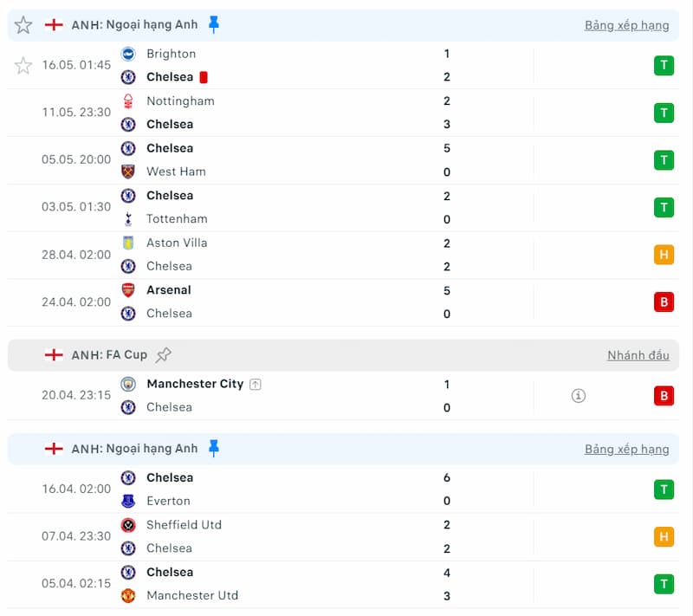Pin the FA Cup competition

[x=164, y=354]
